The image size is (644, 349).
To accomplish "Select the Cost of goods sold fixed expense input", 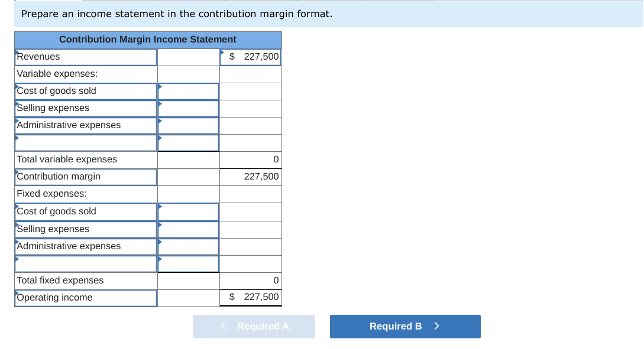I will click(x=187, y=211).
